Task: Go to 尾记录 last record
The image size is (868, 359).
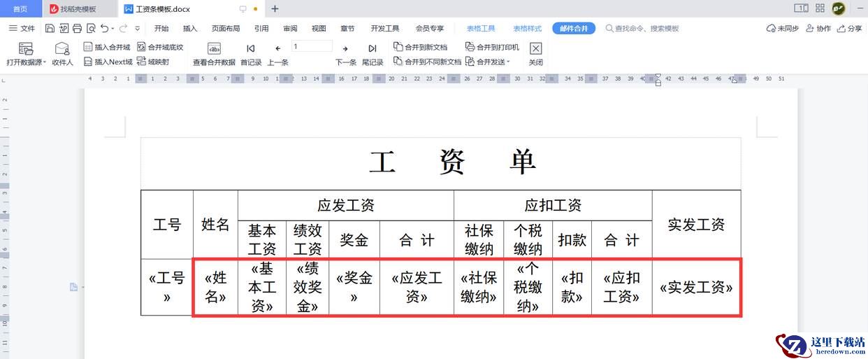Action: 372,55
